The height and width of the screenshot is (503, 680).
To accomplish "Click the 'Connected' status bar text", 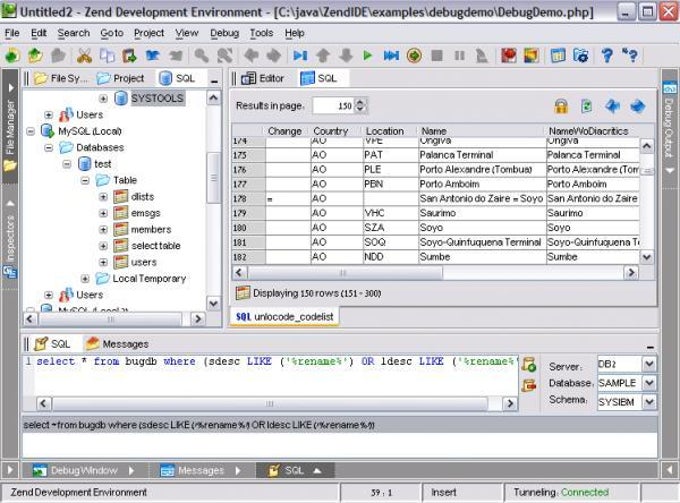I will click(x=585, y=493).
